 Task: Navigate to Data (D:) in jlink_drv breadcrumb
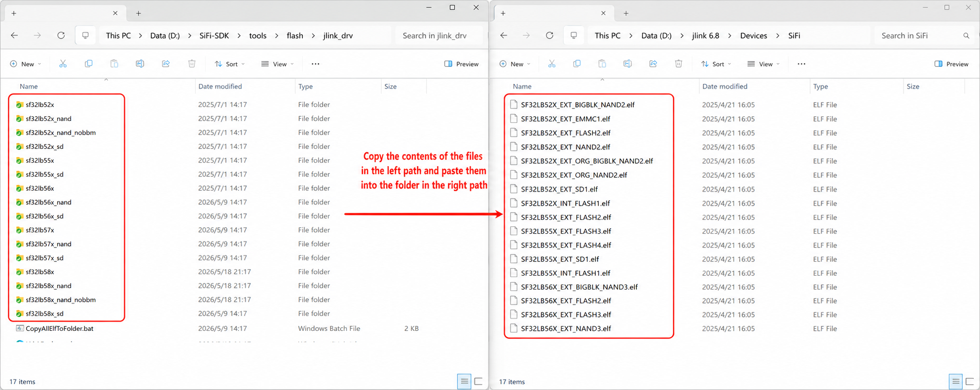165,35
